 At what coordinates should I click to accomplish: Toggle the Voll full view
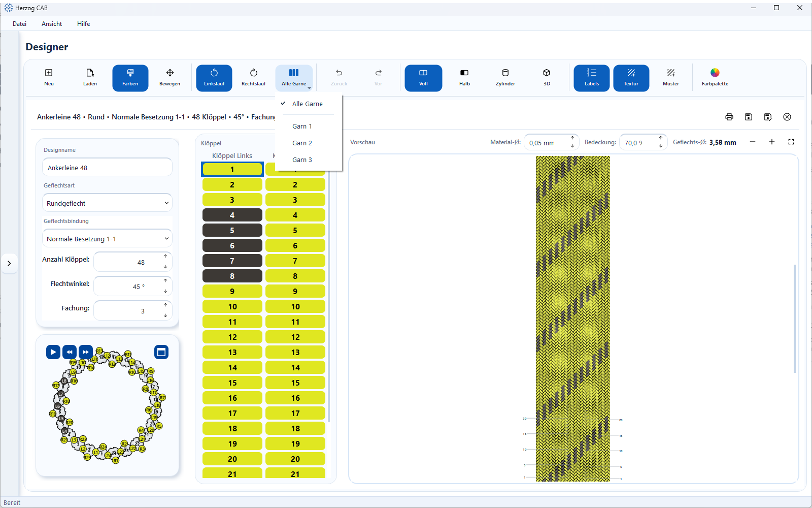pos(423,78)
